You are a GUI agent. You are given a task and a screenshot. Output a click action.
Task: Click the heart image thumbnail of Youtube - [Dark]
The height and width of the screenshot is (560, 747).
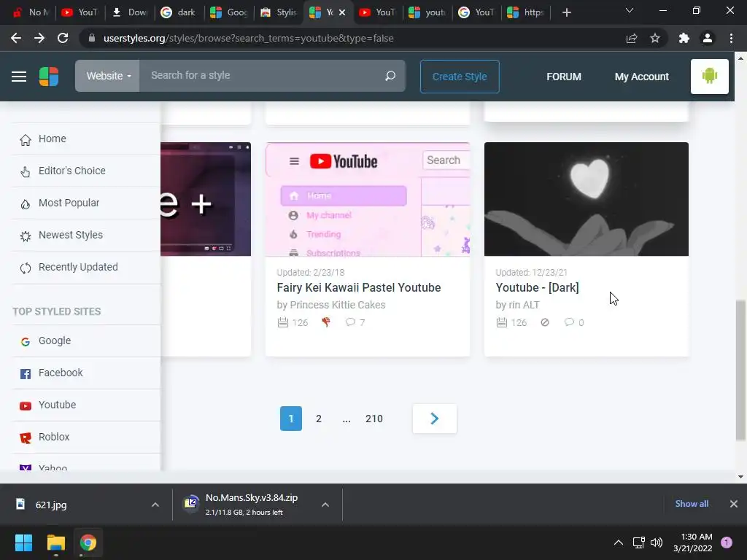click(586, 199)
